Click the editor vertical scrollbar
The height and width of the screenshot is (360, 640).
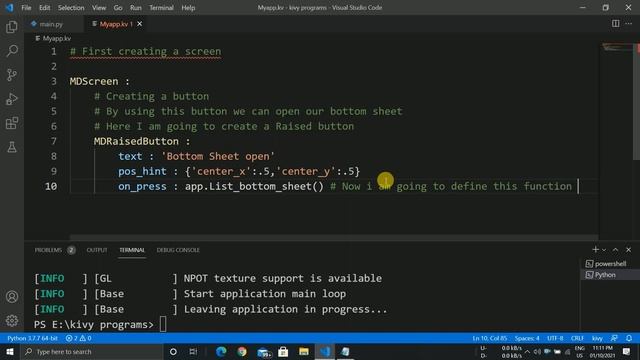(x=636, y=101)
